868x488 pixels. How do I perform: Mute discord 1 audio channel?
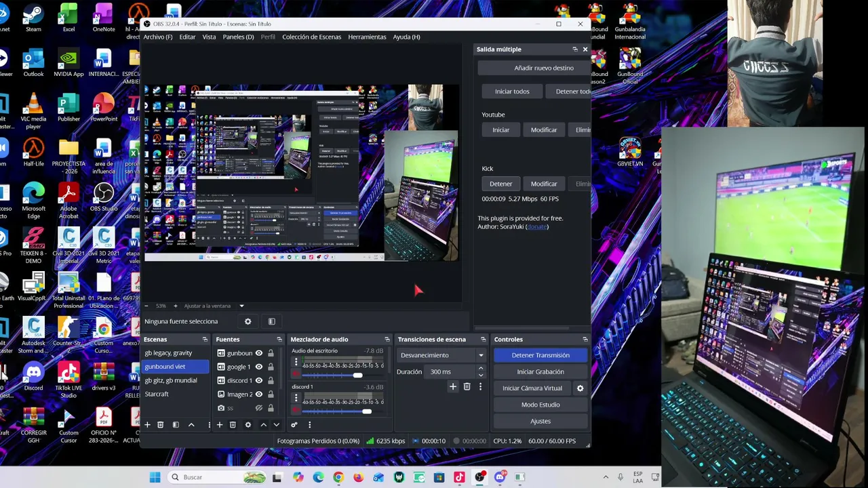296,410
